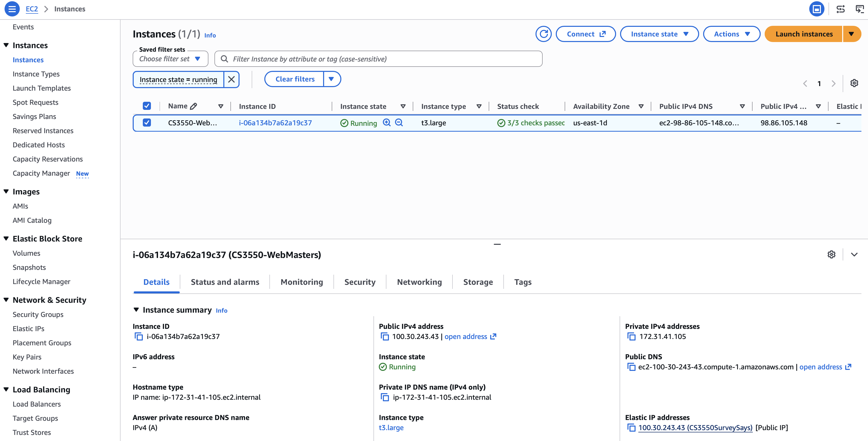Open details panel settings gear
The width and height of the screenshot is (868, 441).
click(831, 255)
